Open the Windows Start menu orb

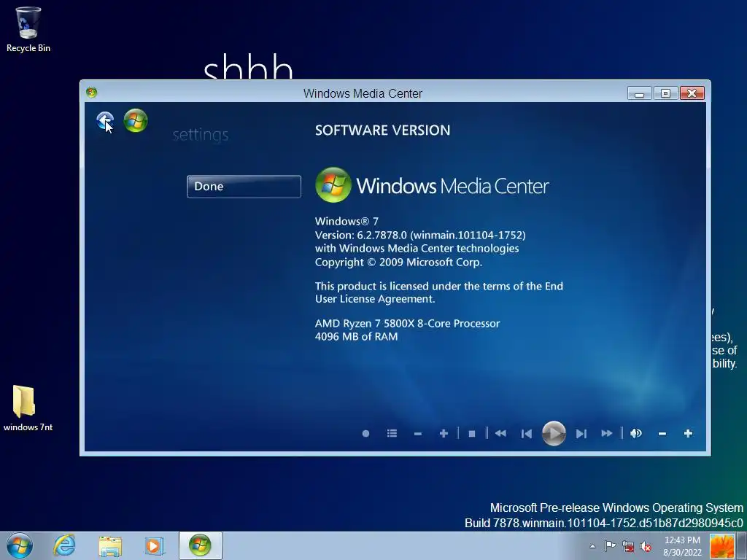tap(20, 545)
